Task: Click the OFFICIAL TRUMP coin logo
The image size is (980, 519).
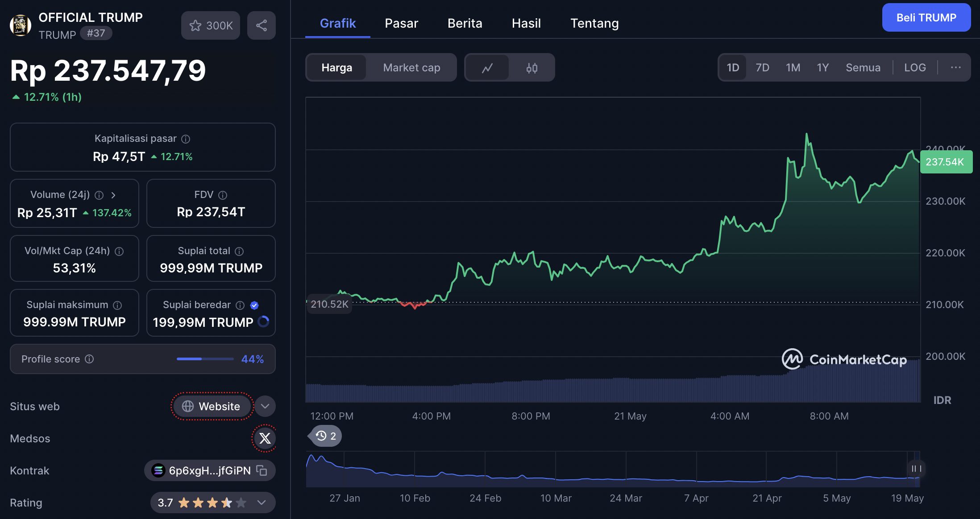Action: [x=21, y=25]
